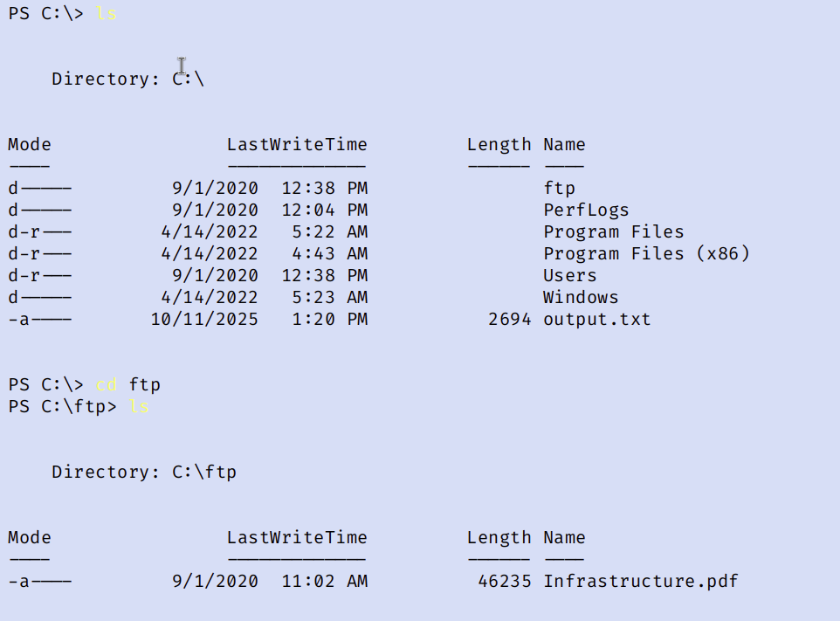Click the 'cd ftp' command line

point(127,385)
